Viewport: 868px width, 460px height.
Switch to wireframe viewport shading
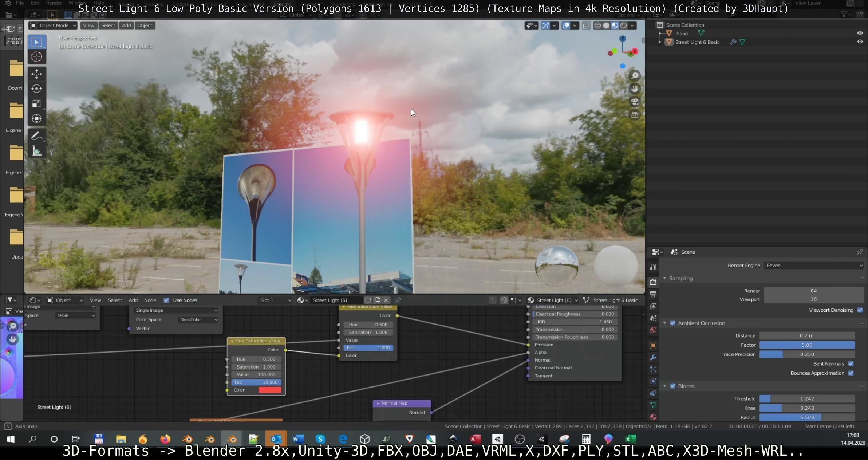[x=597, y=25]
